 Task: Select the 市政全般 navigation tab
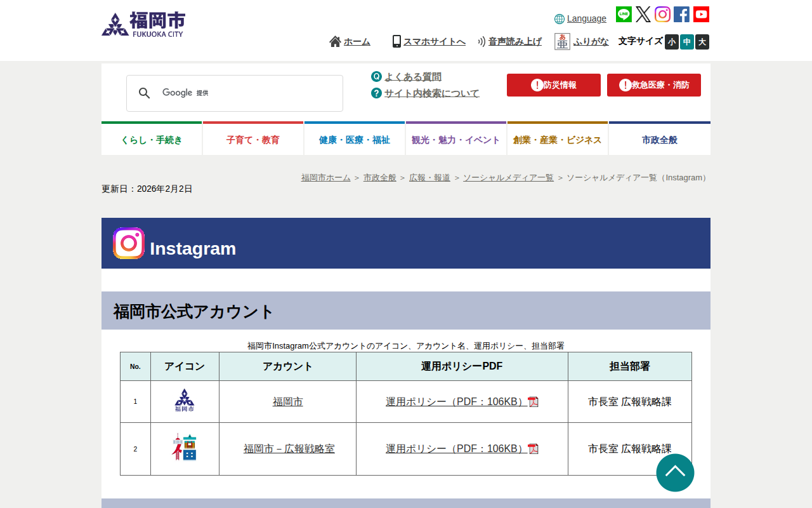(x=659, y=140)
